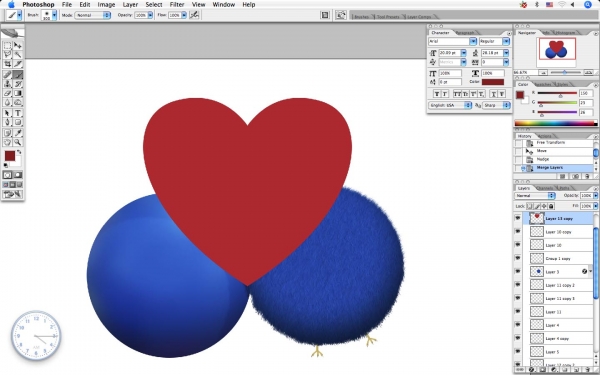
Task: Select the Healing Brush tool
Action: click(7, 75)
